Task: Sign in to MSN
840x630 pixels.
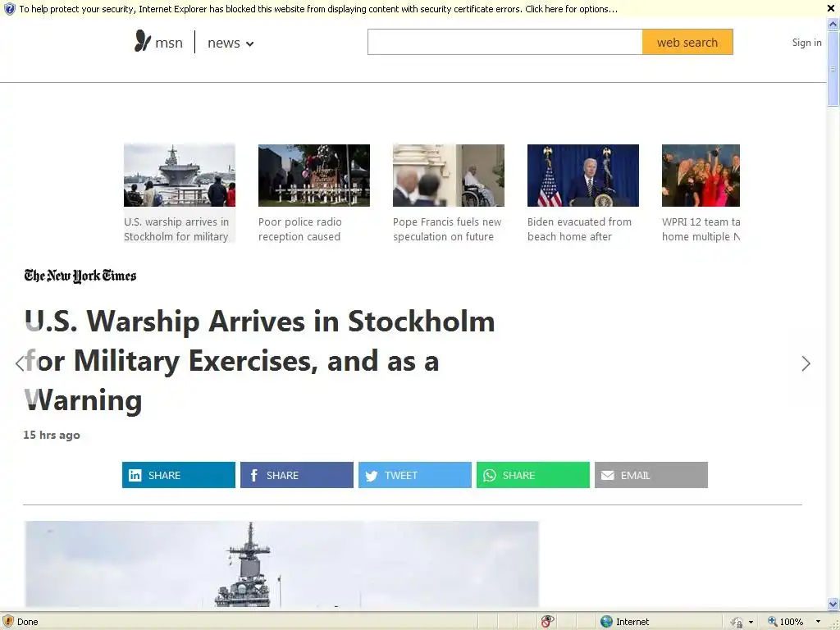Action: (x=807, y=43)
